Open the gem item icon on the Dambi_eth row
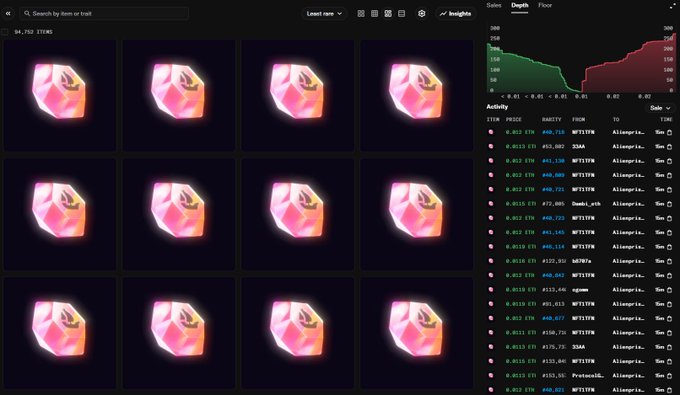The height and width of the screenshot is (395, 680). (491, 203)
